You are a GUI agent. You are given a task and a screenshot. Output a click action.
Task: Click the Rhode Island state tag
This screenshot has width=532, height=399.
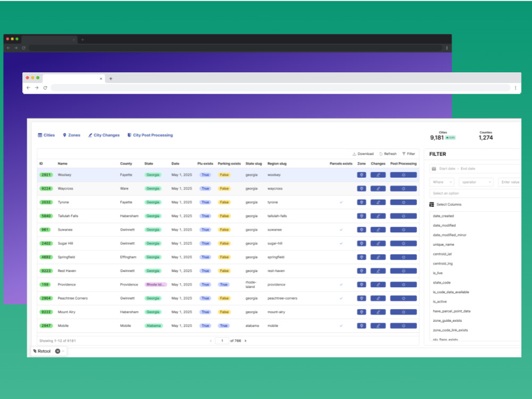click(155, 285)
